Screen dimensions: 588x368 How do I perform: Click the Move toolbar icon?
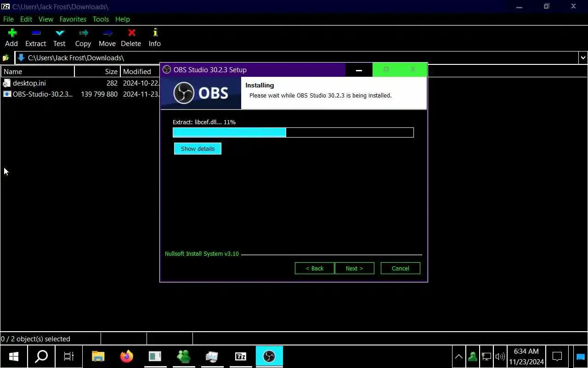107,33
